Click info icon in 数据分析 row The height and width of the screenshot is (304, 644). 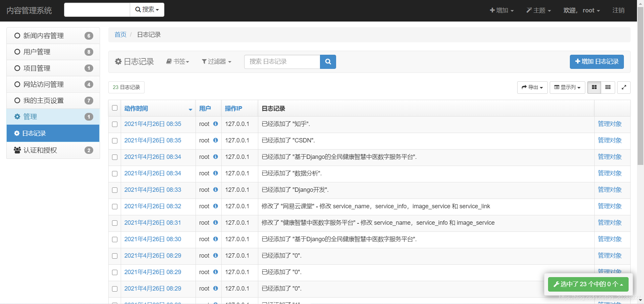216,173
